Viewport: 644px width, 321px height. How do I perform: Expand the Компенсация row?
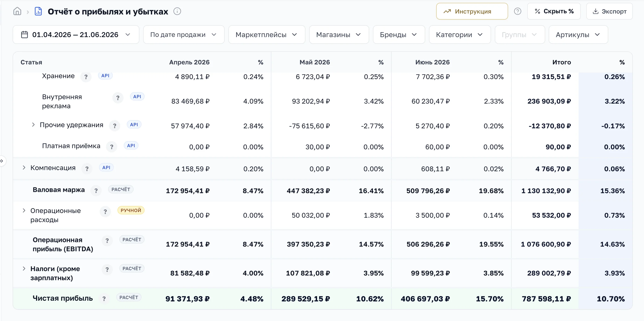24,167
